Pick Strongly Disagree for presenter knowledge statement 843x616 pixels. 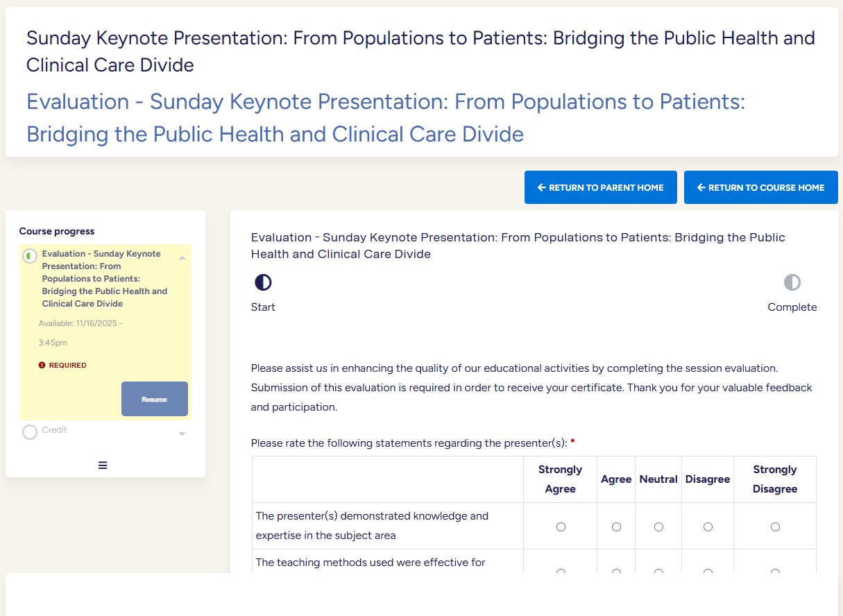coord(775,527)
